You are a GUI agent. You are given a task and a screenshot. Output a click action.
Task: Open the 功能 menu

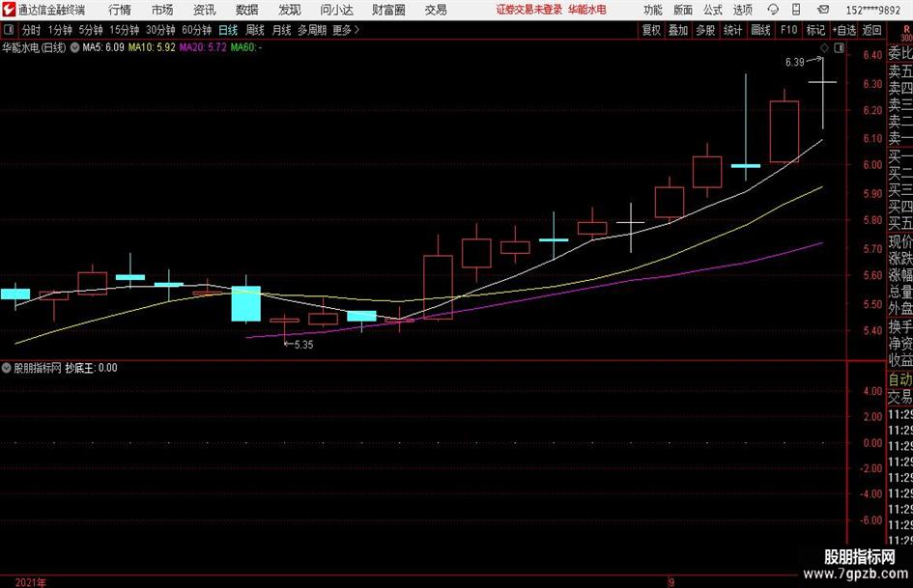[x=653, y=10]
